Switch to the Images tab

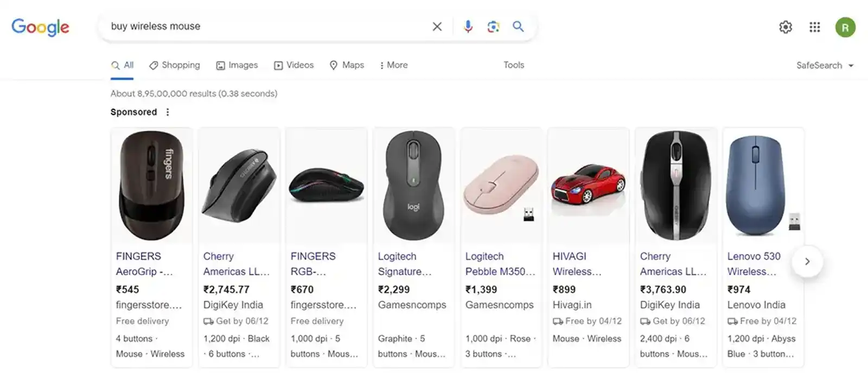[237, 65]
